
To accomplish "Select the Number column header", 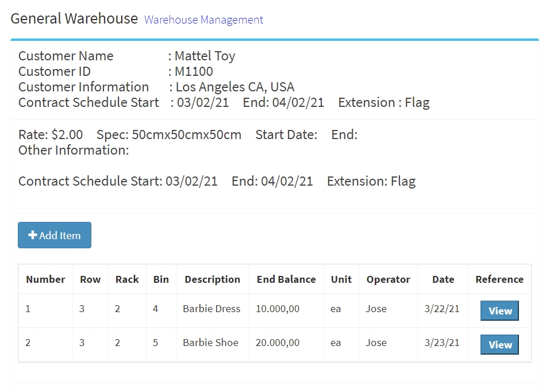I will [x=45, y=279].
